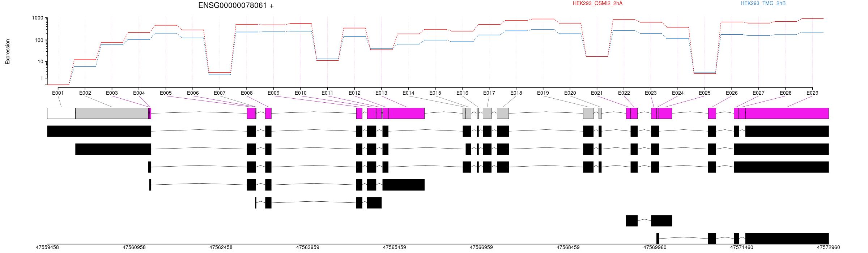The width and height of the screenshot is (868, 253).
Task: Click the genomic coordinate 47562458
Action: pyautogui.click(x=221, y=248)
